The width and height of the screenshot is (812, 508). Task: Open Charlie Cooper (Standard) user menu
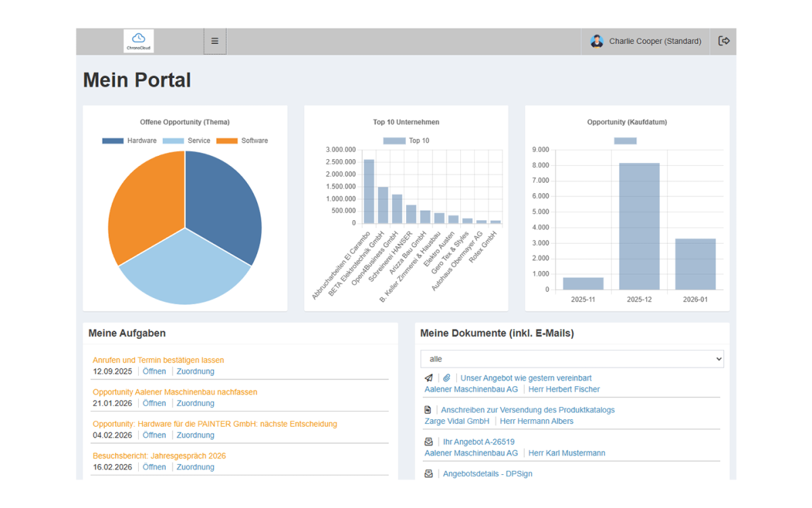pos(646,41)
